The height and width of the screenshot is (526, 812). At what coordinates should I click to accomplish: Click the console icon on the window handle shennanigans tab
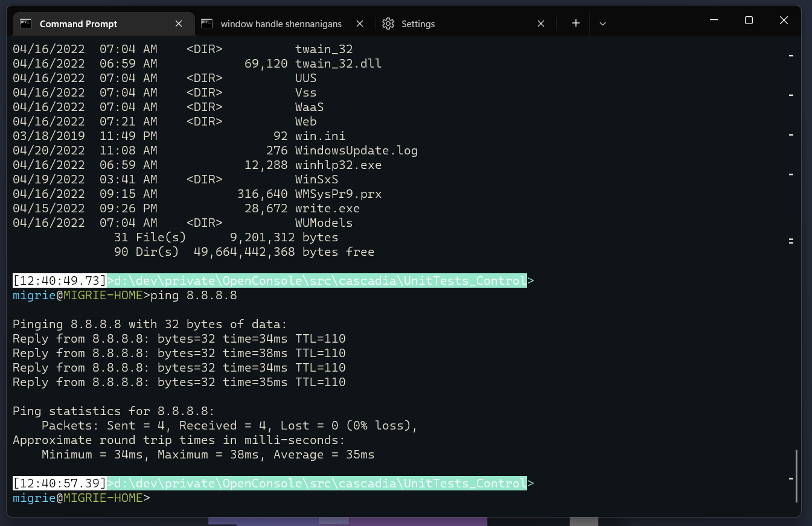[x=207, y=24]
